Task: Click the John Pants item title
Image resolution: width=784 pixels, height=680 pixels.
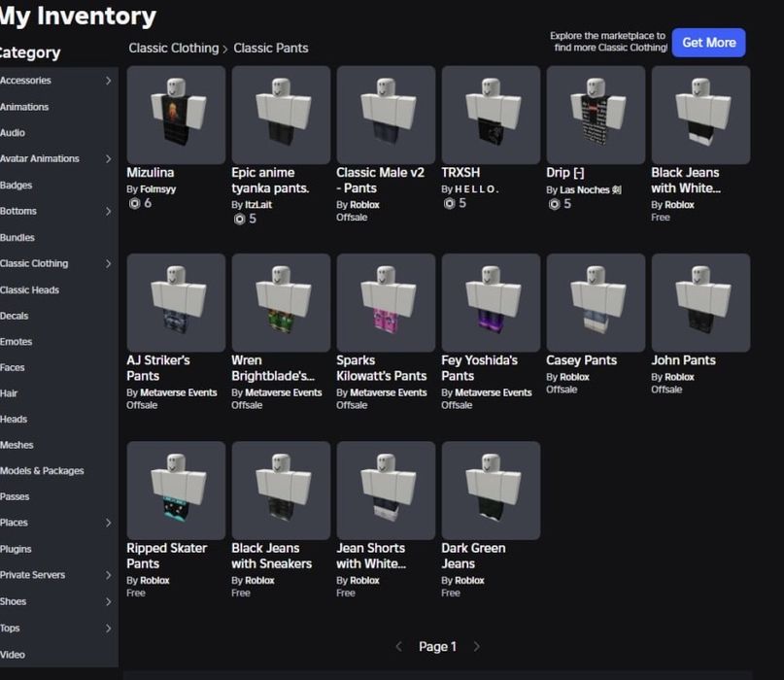Action: (683, 360)
